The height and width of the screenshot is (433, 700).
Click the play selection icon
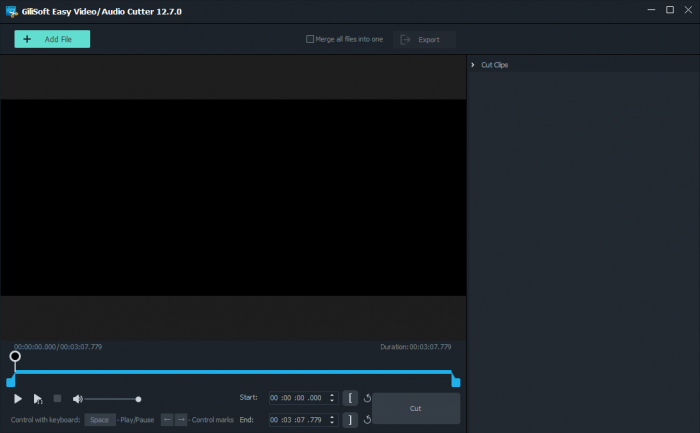[38, 398]
